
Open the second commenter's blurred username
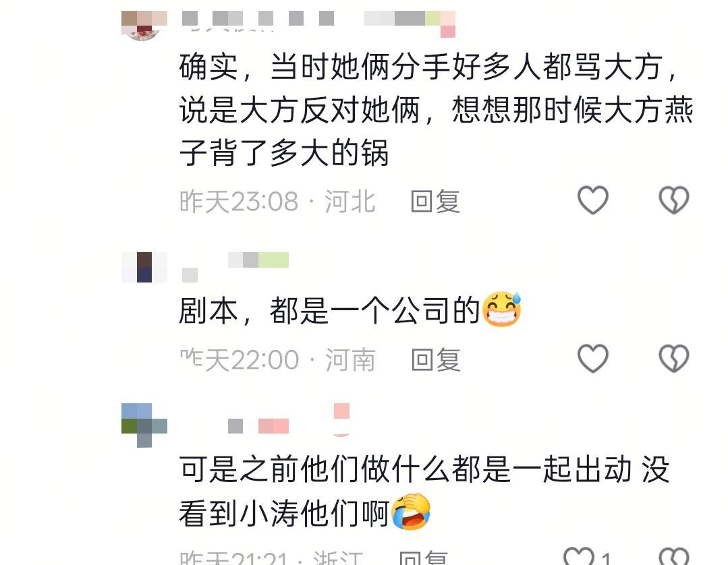point(235,267)
